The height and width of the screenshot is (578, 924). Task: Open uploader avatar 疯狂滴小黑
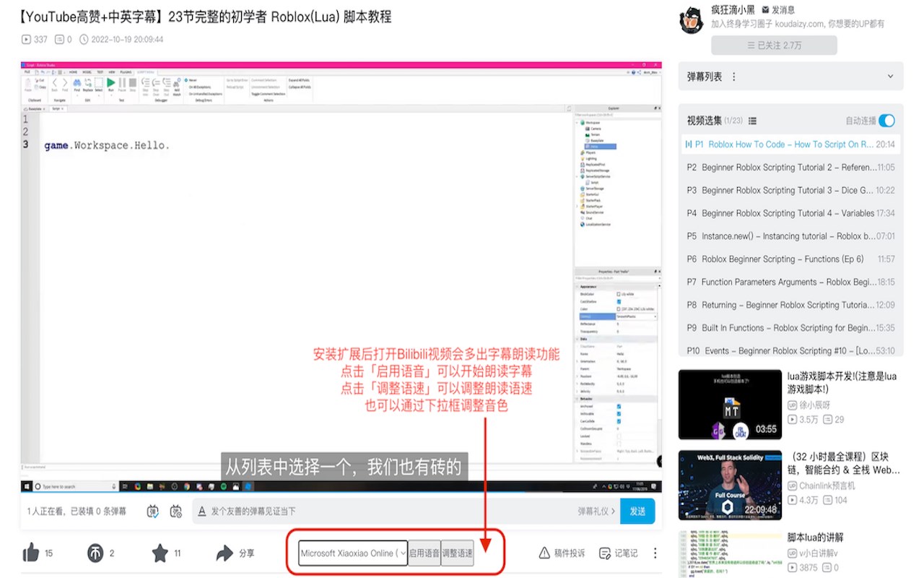click(692, 20)
